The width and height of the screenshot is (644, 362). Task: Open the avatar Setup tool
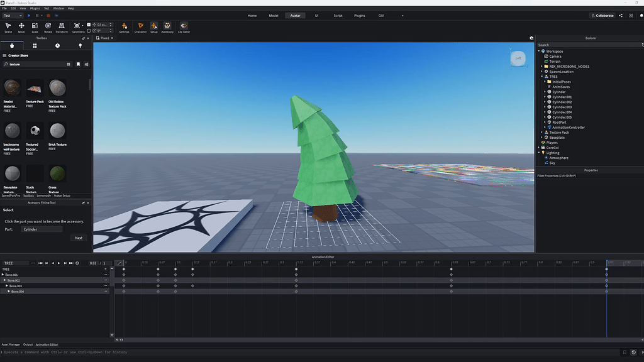pos(154,28)
